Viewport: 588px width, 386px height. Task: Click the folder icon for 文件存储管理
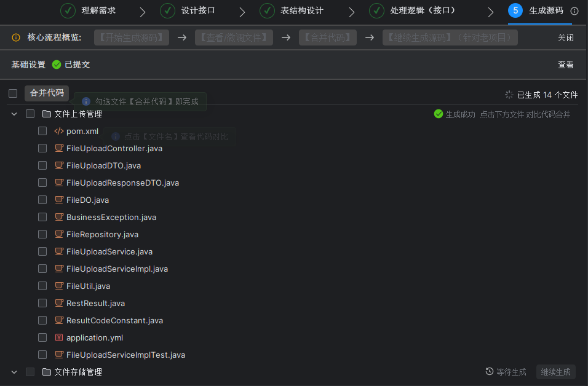47,372
